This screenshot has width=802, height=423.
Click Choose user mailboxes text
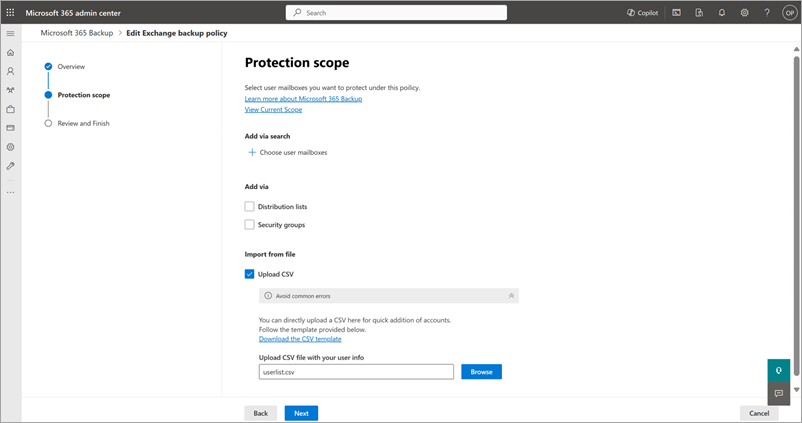(x=293, y=152)
